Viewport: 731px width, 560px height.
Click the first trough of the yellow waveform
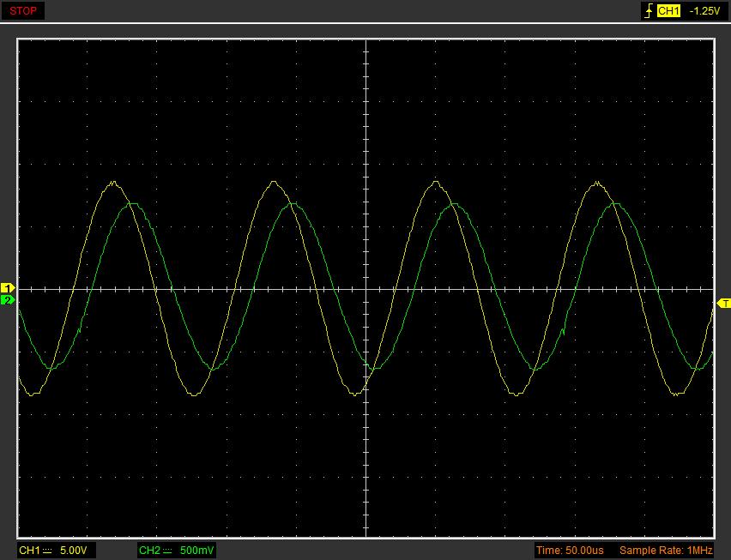point(32,394)
